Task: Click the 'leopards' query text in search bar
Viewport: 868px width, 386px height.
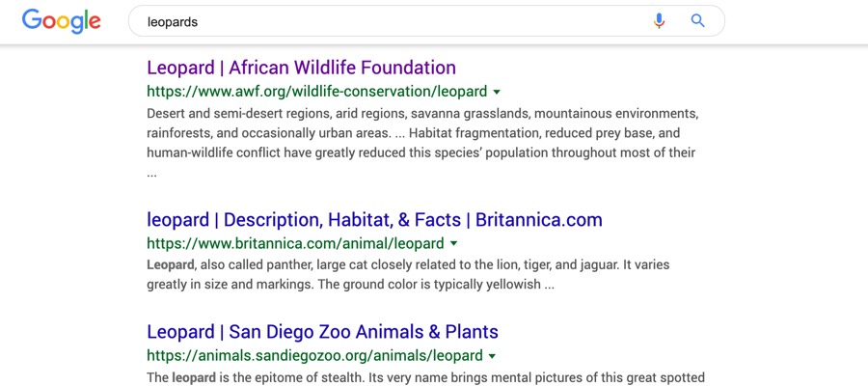Action: point(173,21)
